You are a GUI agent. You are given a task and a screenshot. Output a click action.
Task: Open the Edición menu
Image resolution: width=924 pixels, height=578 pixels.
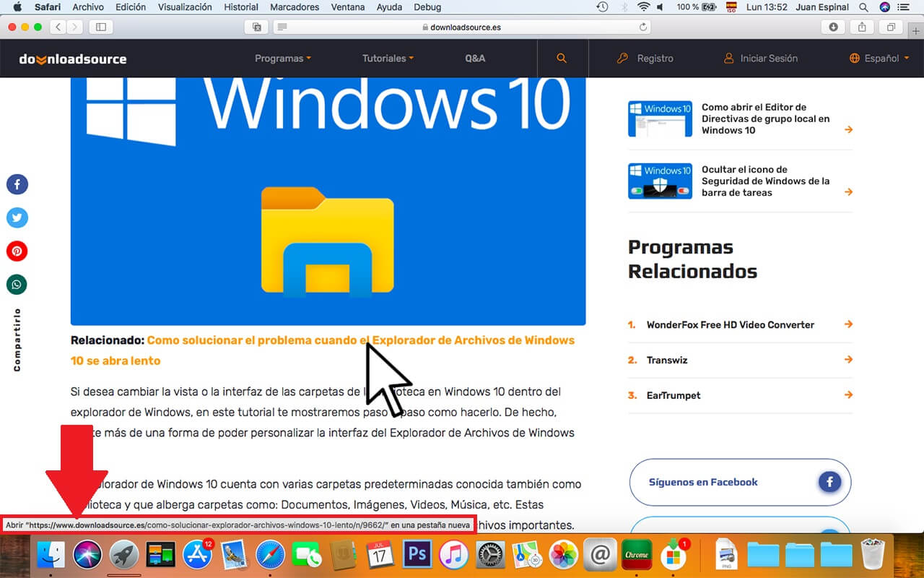(x=131, y=7)
